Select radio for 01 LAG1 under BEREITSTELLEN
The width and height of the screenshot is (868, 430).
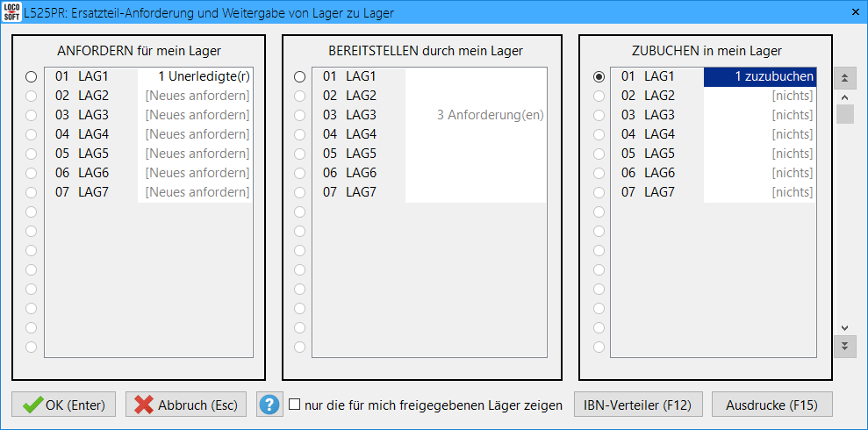pos(299,77)
